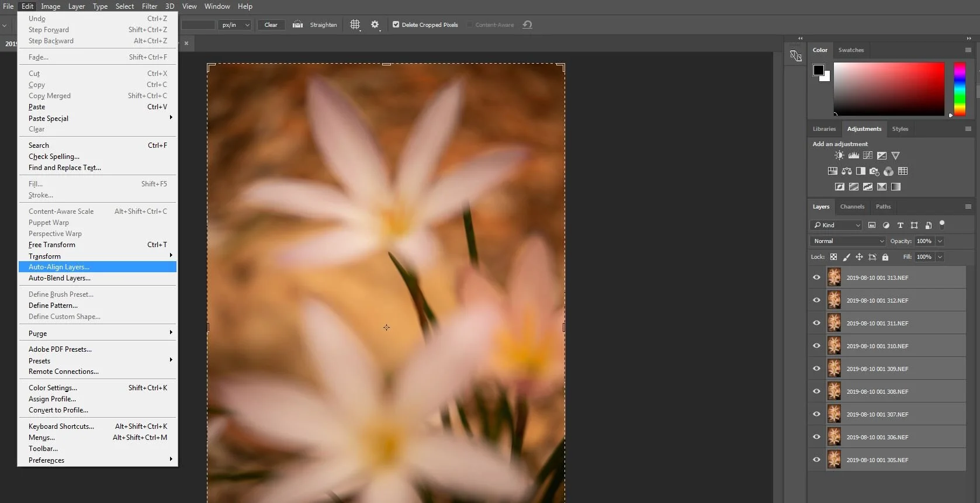Hide layer 2019-08-10 001 313.NEF

pyautogui.click(x=816, y=277)
